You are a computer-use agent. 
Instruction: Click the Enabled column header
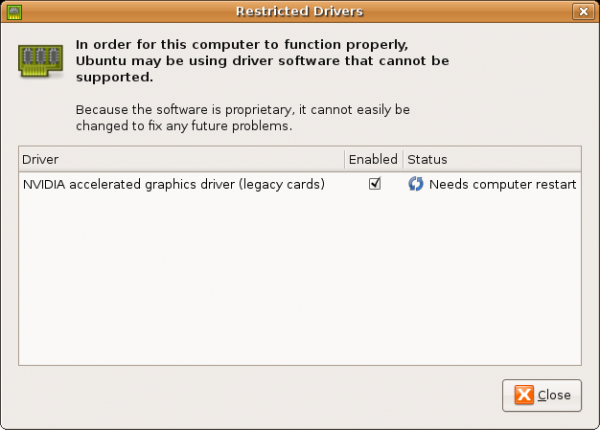point(373,159)
